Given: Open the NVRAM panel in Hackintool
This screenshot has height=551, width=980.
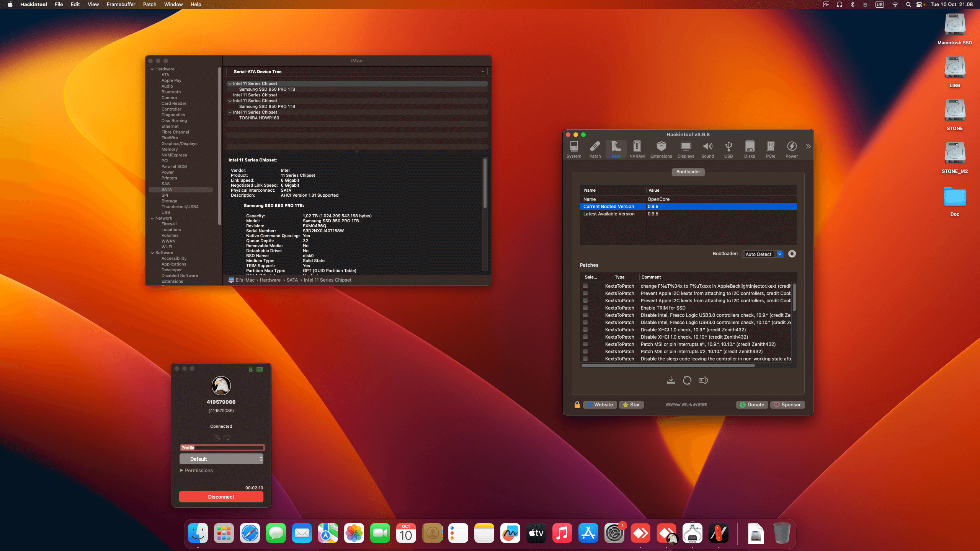Looking at the screenshot, I should [x=637, y=149].
